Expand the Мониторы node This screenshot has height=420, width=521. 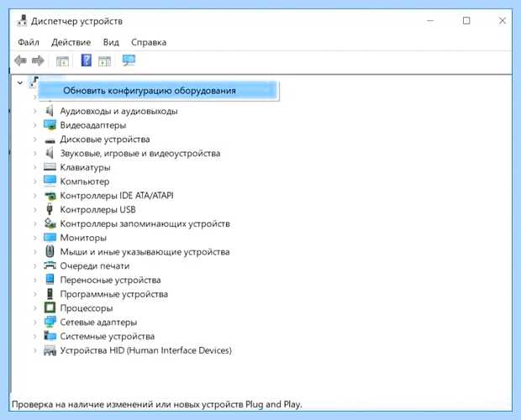(35, 238)
